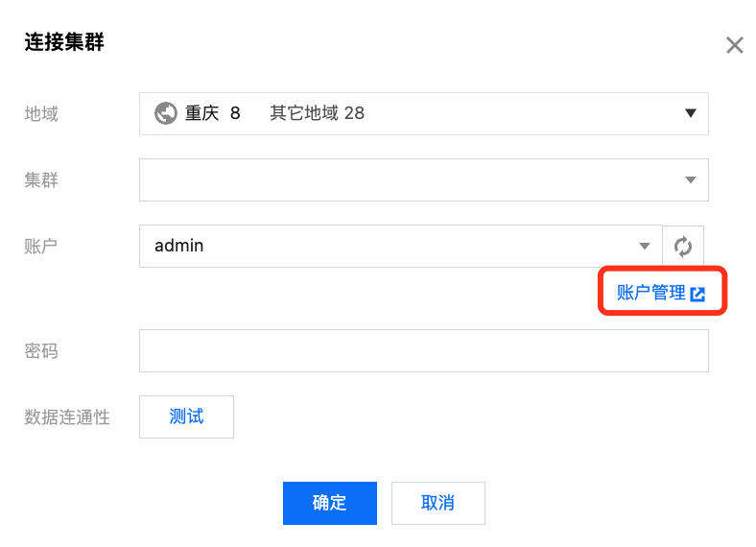Select the 其它地域 28 option
The height and width of the screenshot is (547, 756).
point(317,113)
